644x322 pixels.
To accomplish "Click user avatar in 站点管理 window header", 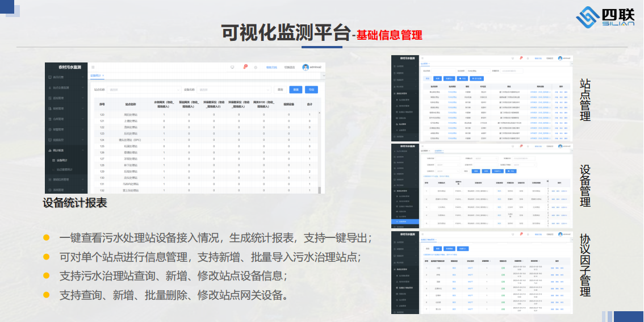I will (560, 58).
